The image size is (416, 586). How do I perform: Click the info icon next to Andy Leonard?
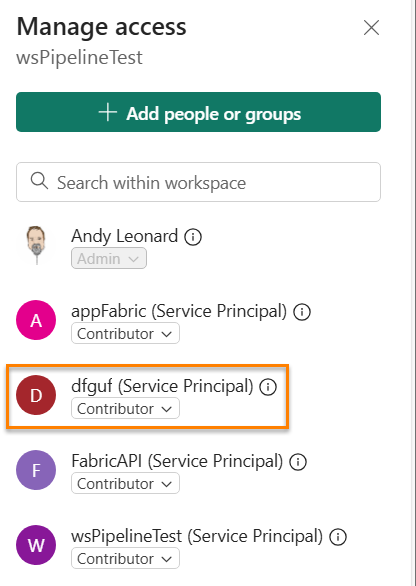(x=193, y=237)
